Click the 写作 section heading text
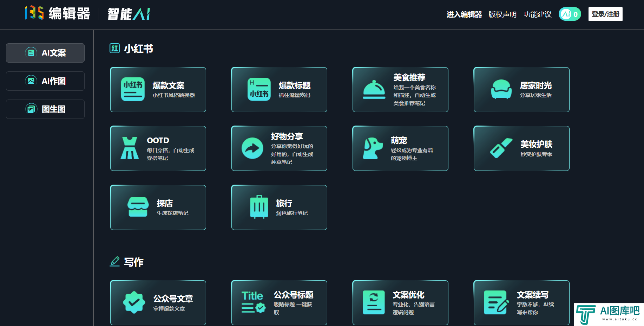The width and height of the screenshot is (644, 326). 133,262
